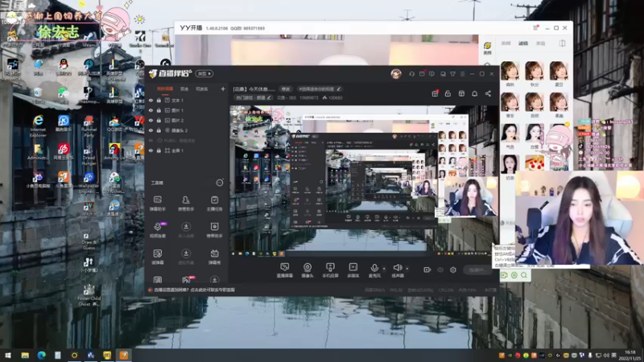Image resolution: width=644 pixels, height=362 pixels.
Task: Select the 摄像头 2 source row
Action: click(187, 130)
